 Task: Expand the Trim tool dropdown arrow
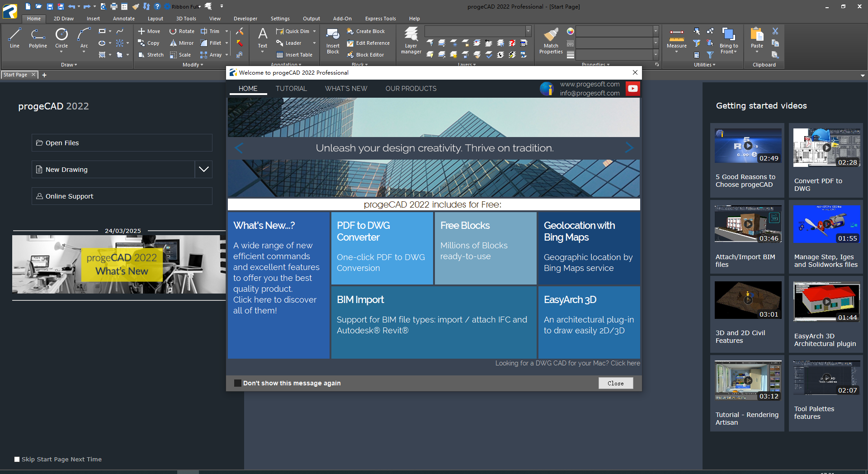[x=226, y=31]
